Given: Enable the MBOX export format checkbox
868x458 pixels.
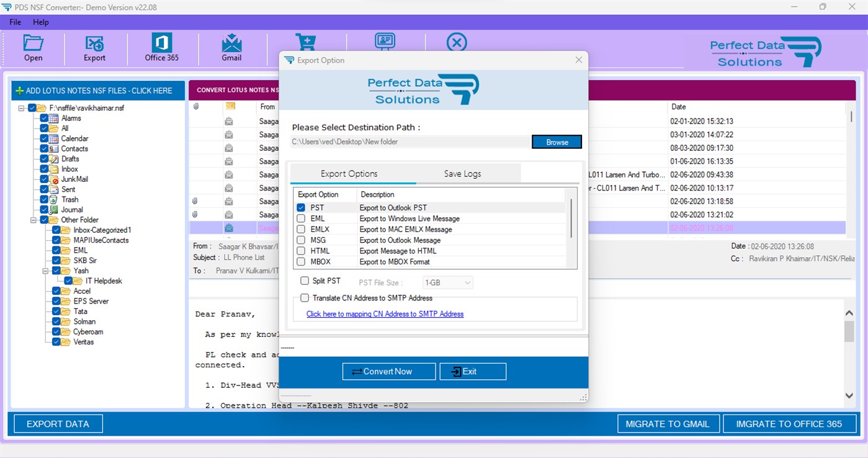Looking at the screenshot, I should 300,261.
